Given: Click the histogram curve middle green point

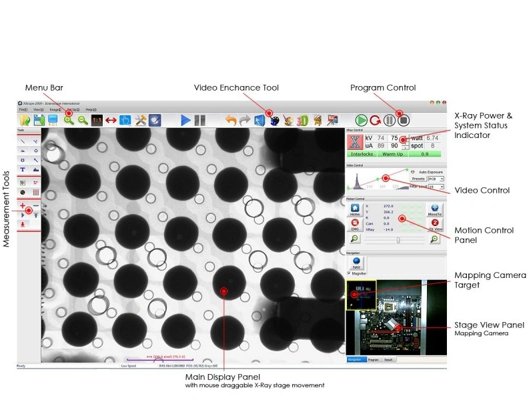Looking at the screenshot, I should point(378,179).
